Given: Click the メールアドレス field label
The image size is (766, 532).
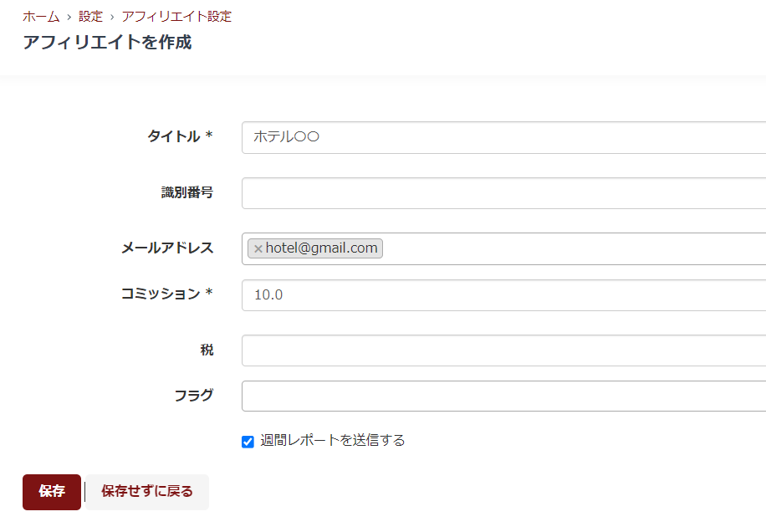Looking at the screenshot, I should coord(167,248).
